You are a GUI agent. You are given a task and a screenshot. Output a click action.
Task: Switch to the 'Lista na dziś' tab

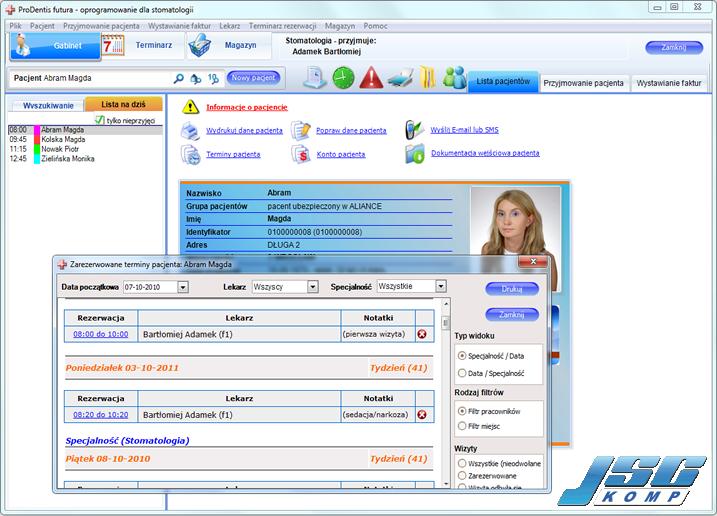[x=123, y=104]
